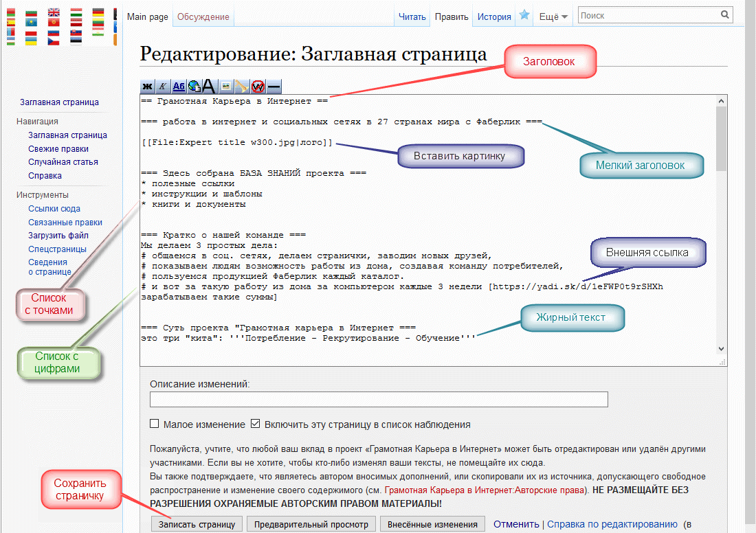Switch to the 'Main page' tab

148,17
